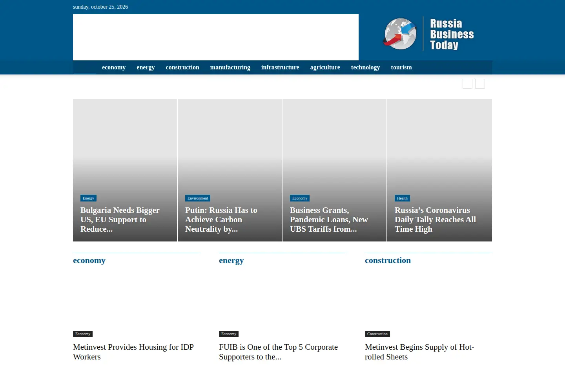
Task: Select technology in the navigation bar
Action: tap(365, 67)
